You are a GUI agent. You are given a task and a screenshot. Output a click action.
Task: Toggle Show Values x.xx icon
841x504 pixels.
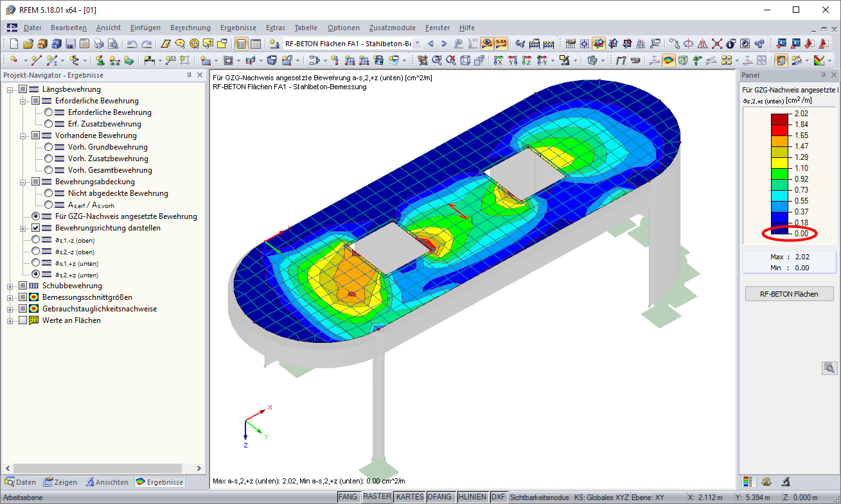pyautogui.click(x=501, y=44)
